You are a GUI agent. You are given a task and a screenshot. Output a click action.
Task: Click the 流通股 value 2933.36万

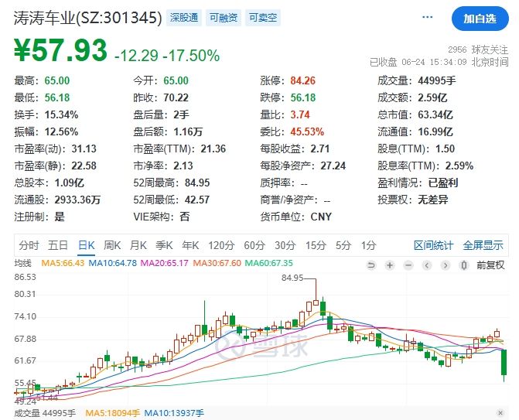[x=77, y=200]
